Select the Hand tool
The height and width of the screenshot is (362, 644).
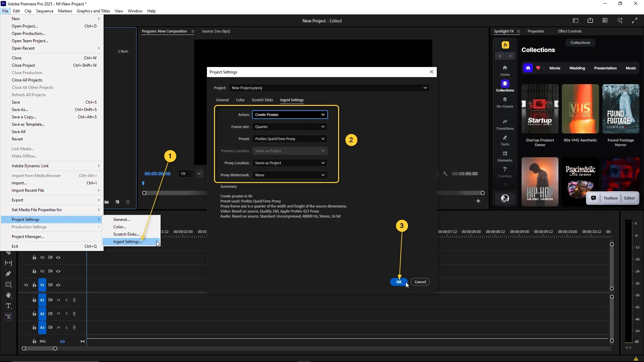click(x=8, y=295)
